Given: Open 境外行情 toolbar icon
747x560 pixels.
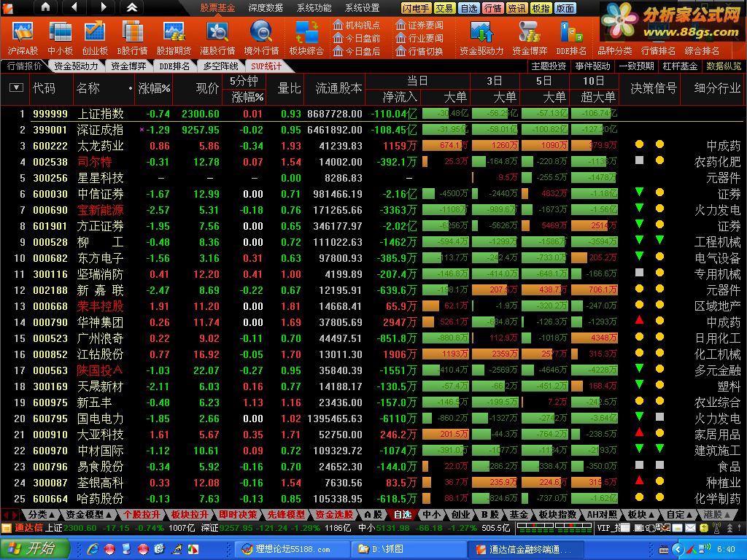Looking at the screenshot, I should click(261, 38).
